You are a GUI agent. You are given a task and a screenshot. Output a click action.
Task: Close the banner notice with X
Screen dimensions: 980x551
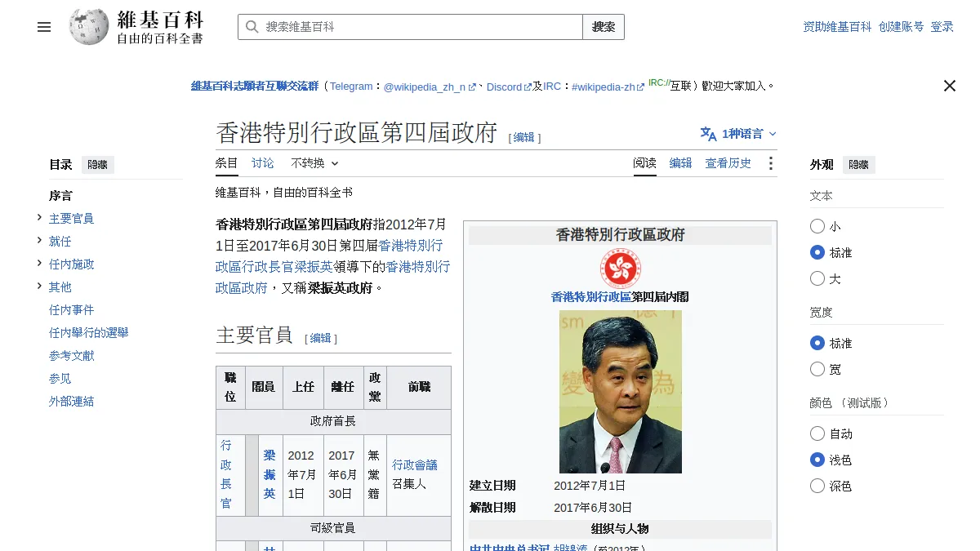click(x=949, y=86)
